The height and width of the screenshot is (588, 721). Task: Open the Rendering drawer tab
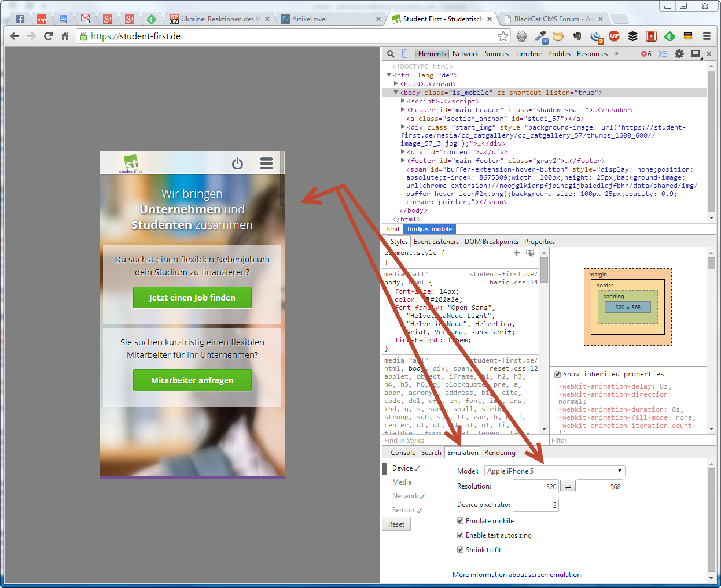[499, 453]
